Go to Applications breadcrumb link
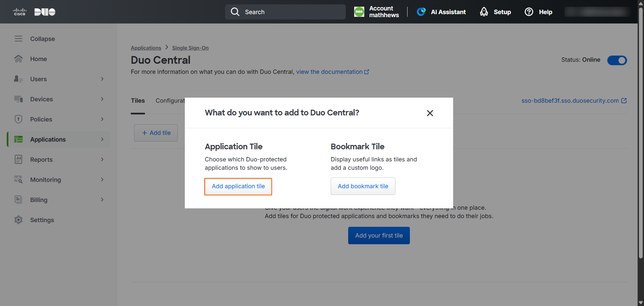Screen dimensions: 644x306 point(146,48)
